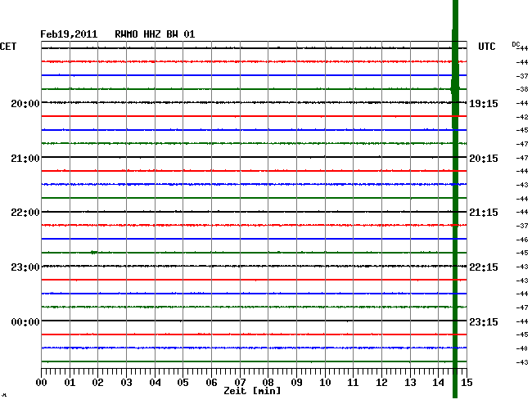
Task: Click the 'UTC' timezone label
Action: (x=486, y=47)
